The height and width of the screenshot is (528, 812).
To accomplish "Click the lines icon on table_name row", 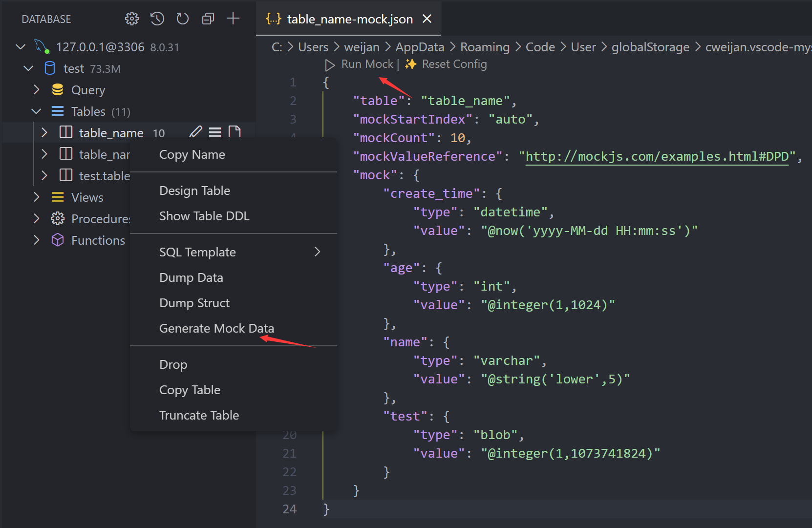I will 215,132.
